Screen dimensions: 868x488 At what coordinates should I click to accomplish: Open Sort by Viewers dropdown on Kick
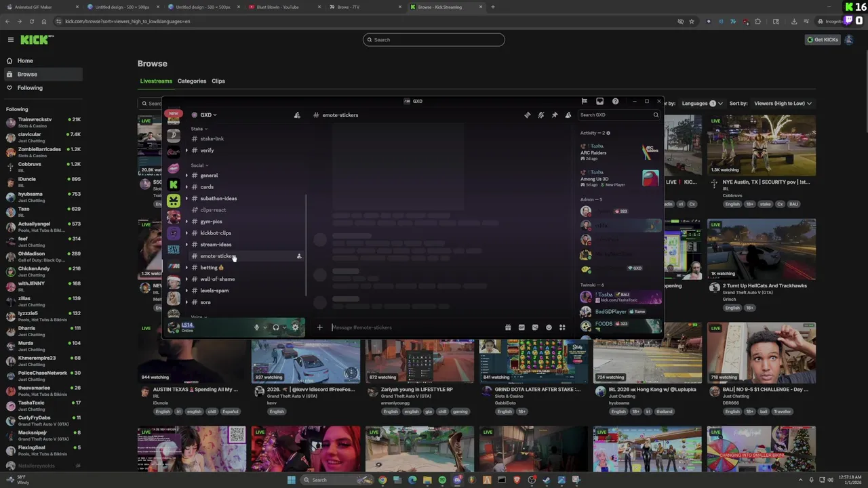pos(783,104)
